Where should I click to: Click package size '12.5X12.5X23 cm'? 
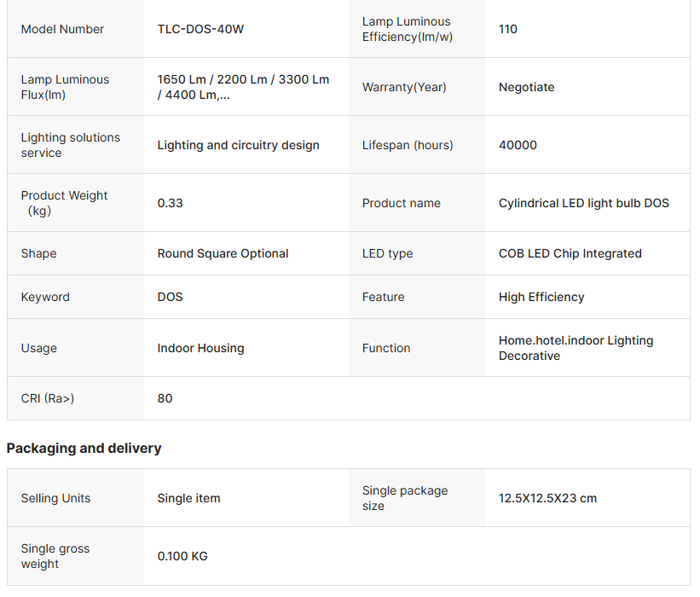pyautogui.click(x=547, y=498)
